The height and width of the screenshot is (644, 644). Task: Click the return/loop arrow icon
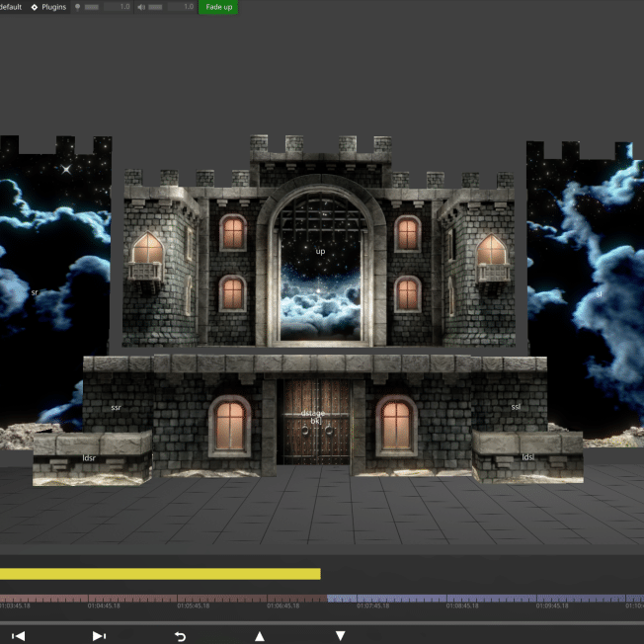[180, 636]
